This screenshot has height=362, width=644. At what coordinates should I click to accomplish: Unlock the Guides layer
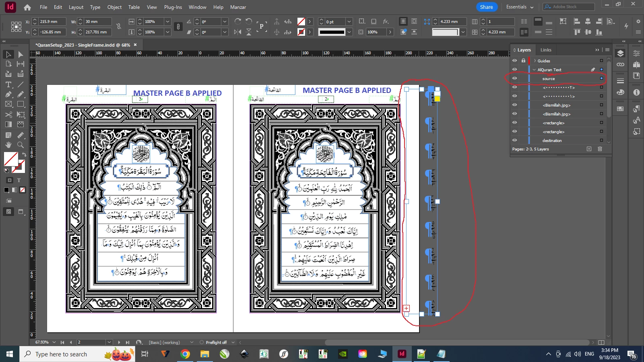point(523,61)
